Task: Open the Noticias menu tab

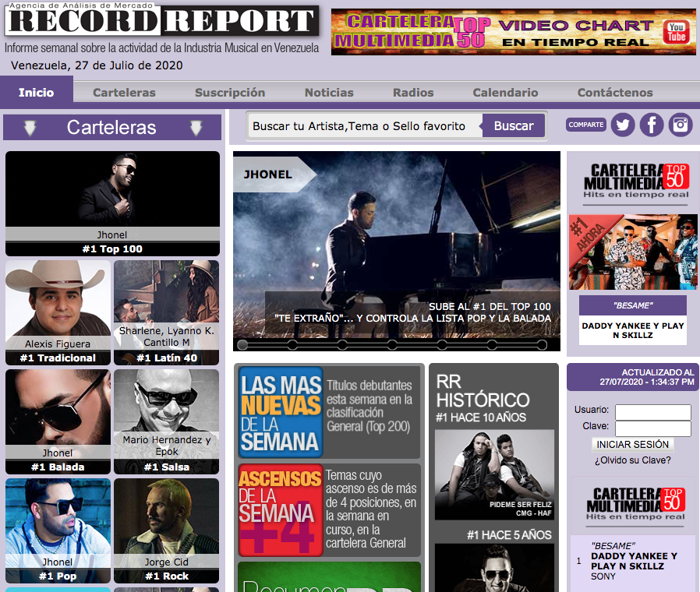Action: (x=328, y=92)
